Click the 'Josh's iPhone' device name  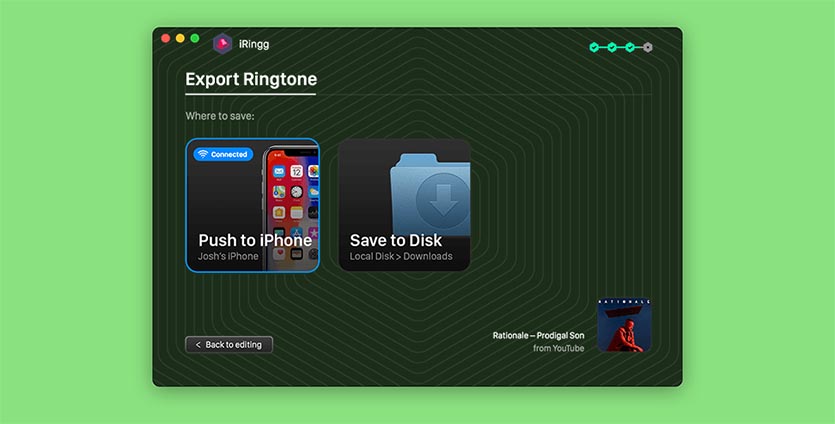(228, 256)
